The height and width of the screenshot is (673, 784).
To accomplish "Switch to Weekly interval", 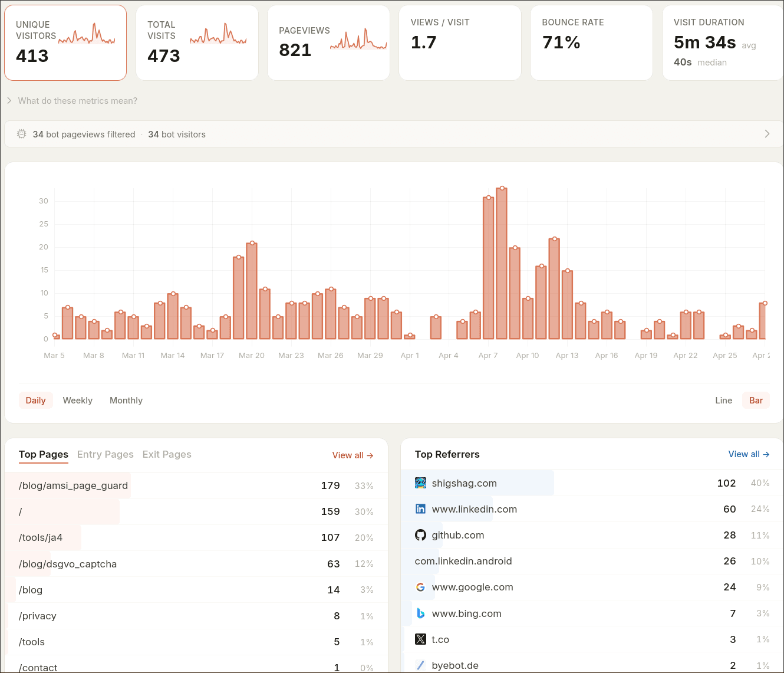I will [78, 400].
